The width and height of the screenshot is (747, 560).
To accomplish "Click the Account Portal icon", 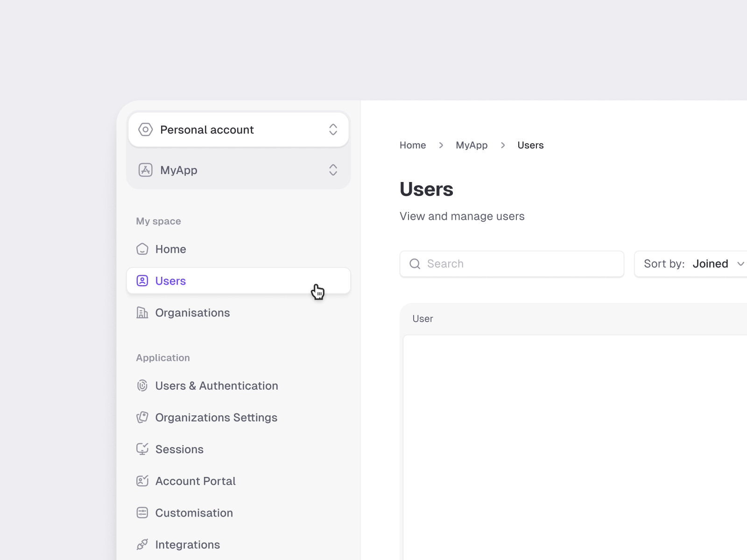I will 142,481.
